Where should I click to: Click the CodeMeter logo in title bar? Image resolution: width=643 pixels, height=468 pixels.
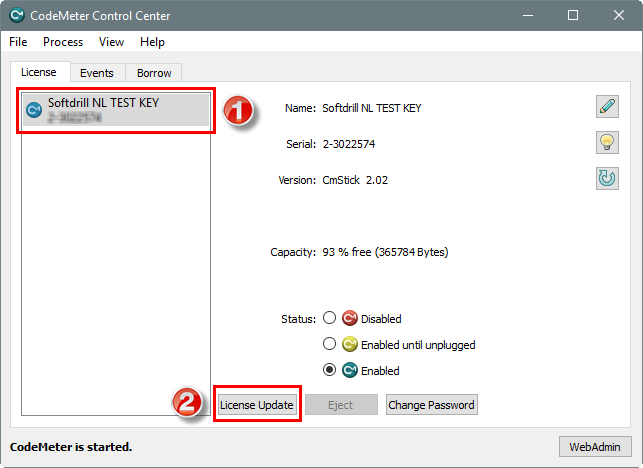tap(17, 15)
